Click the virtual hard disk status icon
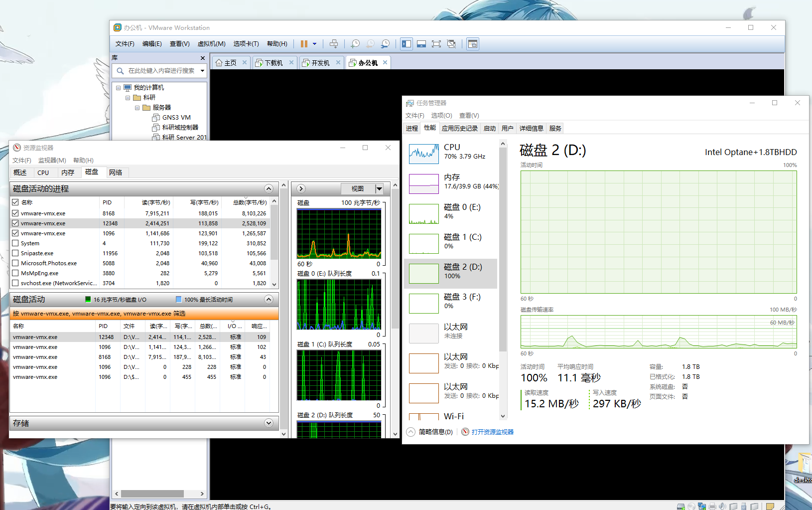The height and width of the screenshot is (510, 812). click(681, 506)
